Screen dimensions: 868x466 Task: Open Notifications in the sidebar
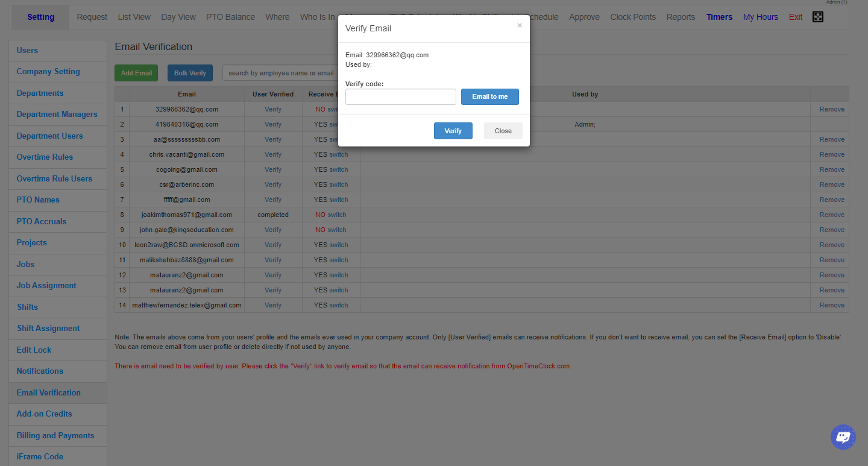coord(40,371)
